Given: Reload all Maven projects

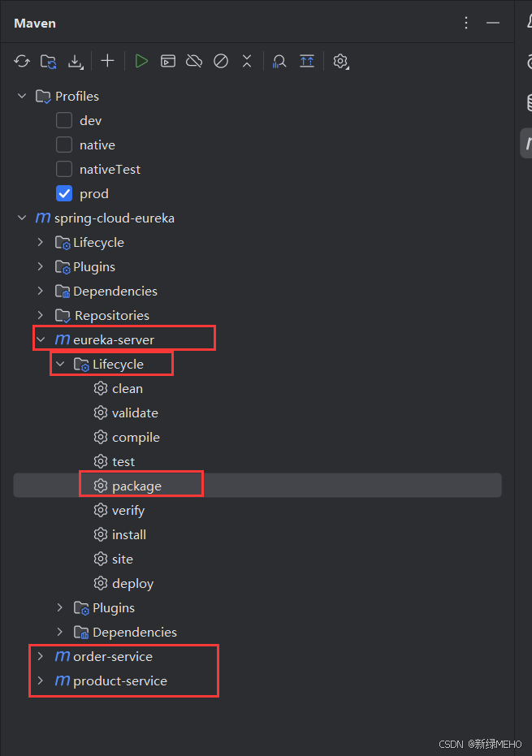Looking at the screenshot, I should (x=22, y=61).
